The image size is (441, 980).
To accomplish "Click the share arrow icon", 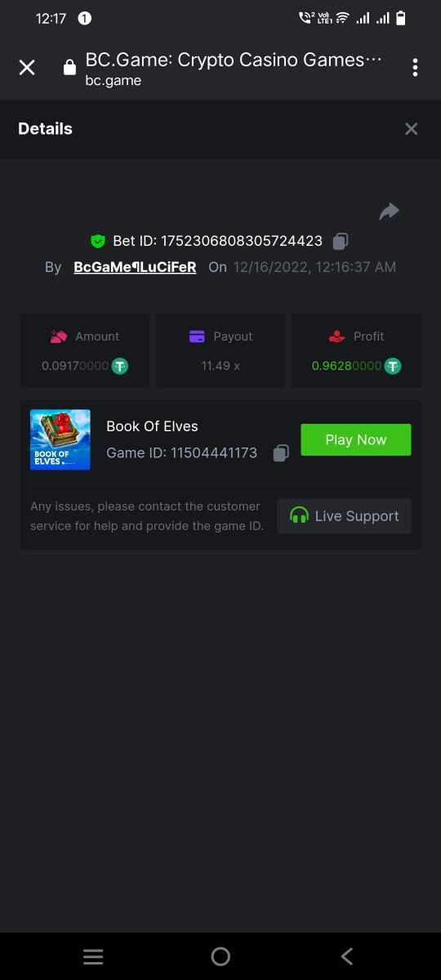I will click(x=390, y=212).
